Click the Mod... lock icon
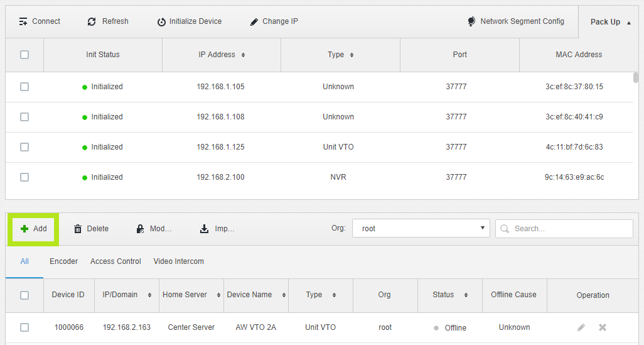 tap(141, 229)
